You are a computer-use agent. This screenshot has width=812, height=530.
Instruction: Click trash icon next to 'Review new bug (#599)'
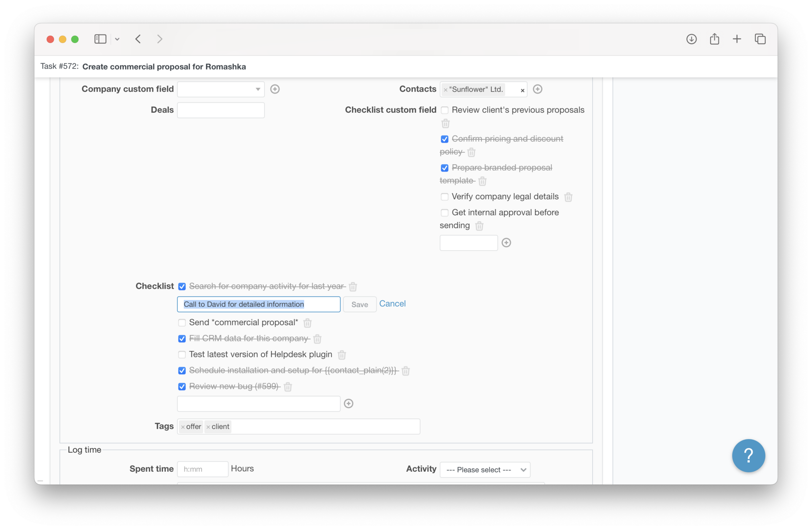[x=288, y=387]
